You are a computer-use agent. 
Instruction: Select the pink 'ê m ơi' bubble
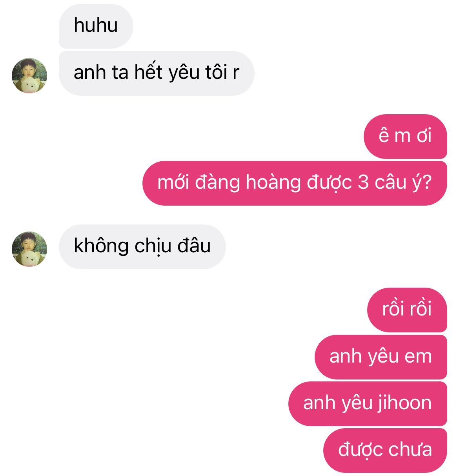[405, 137]
